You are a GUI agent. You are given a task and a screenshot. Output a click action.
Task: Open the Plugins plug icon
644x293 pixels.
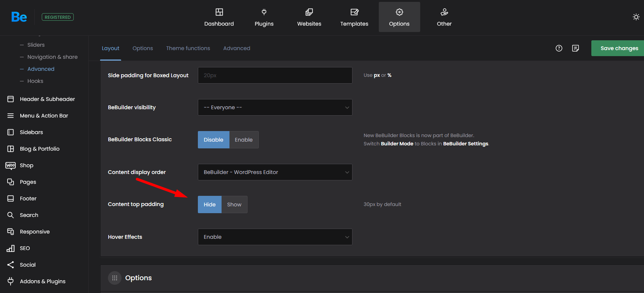264,12
